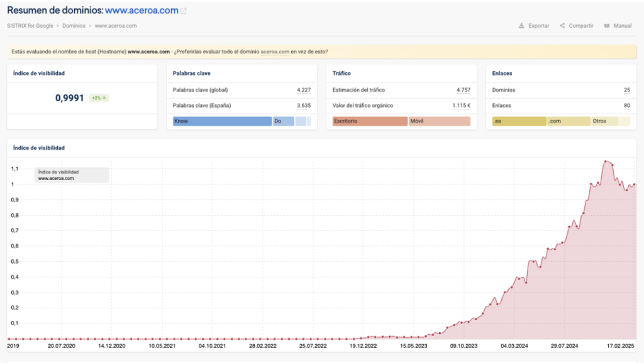644x363 pixels.
Task: Open the global keywords value 4.227
Action: click(x=304, y=90)
